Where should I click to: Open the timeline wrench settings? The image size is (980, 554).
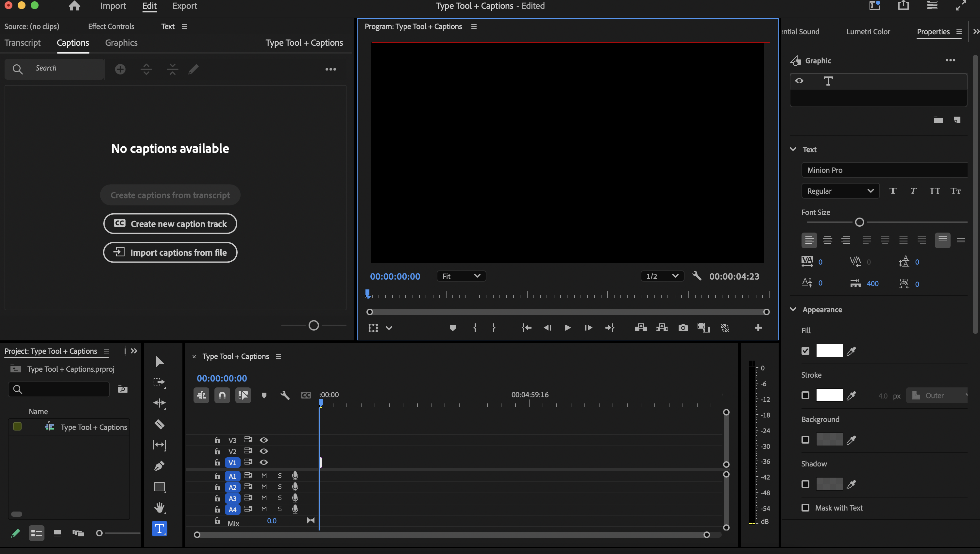(284, 395)
